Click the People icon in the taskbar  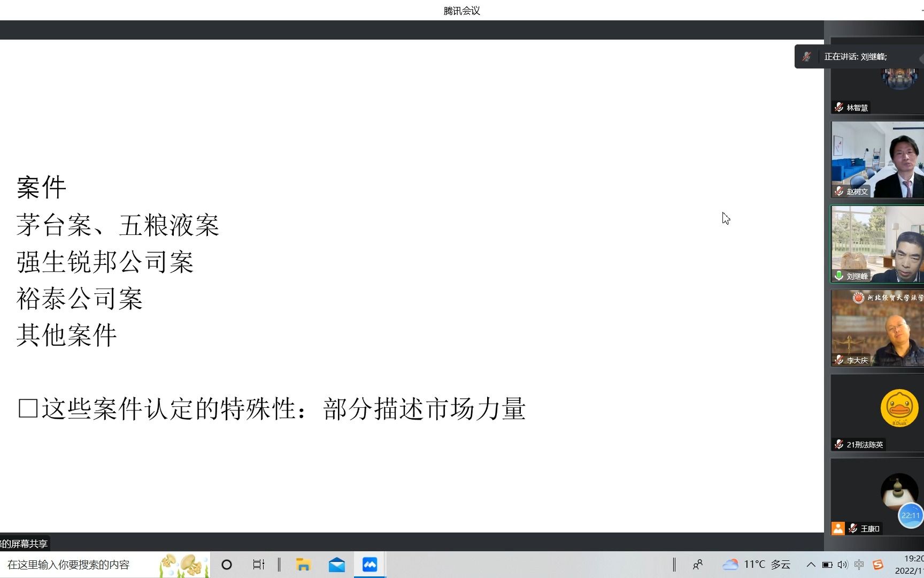tap(698, 565)
